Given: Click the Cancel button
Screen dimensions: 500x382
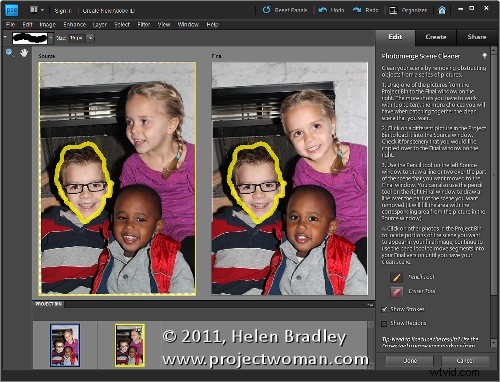Looking at the screenshot, I should (x=465, y=361).
